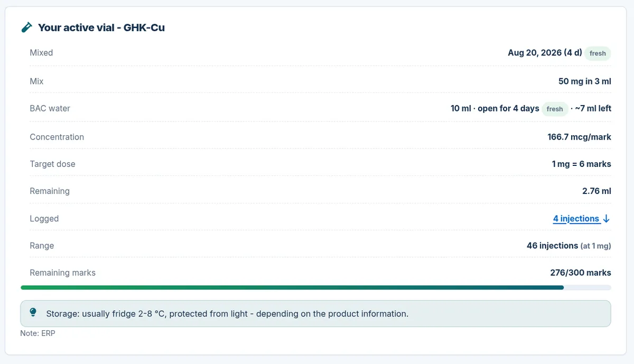This screenshot has height=364, width=634.
Task: Click the 2.76 ml remaining value
Action: [597, 191]
